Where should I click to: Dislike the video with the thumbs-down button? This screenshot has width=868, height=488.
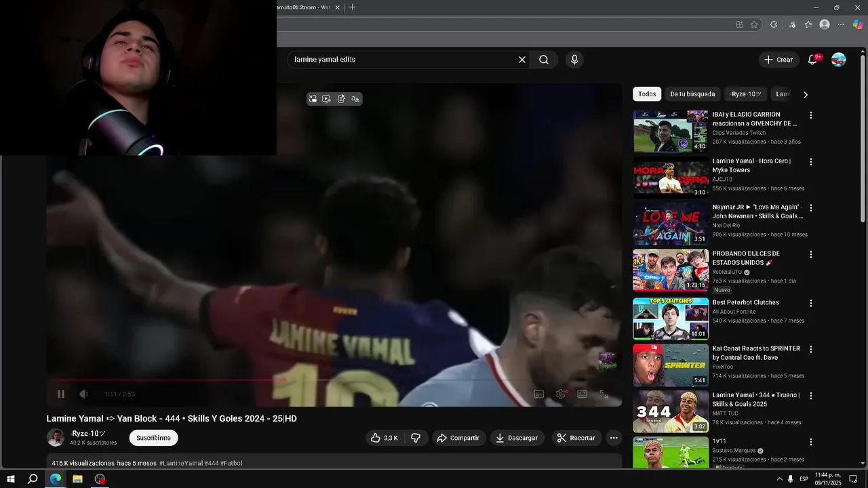click(x=416, y=438)
